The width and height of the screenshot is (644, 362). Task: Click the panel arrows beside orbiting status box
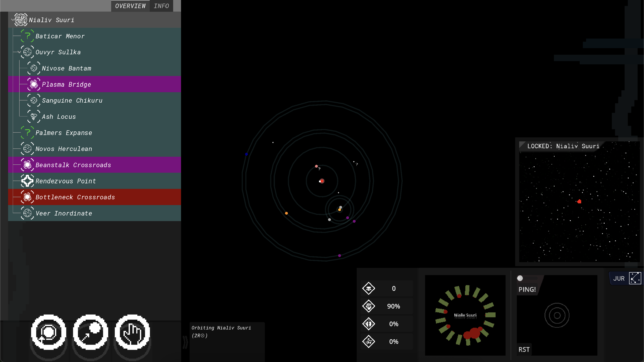point(185,342)
